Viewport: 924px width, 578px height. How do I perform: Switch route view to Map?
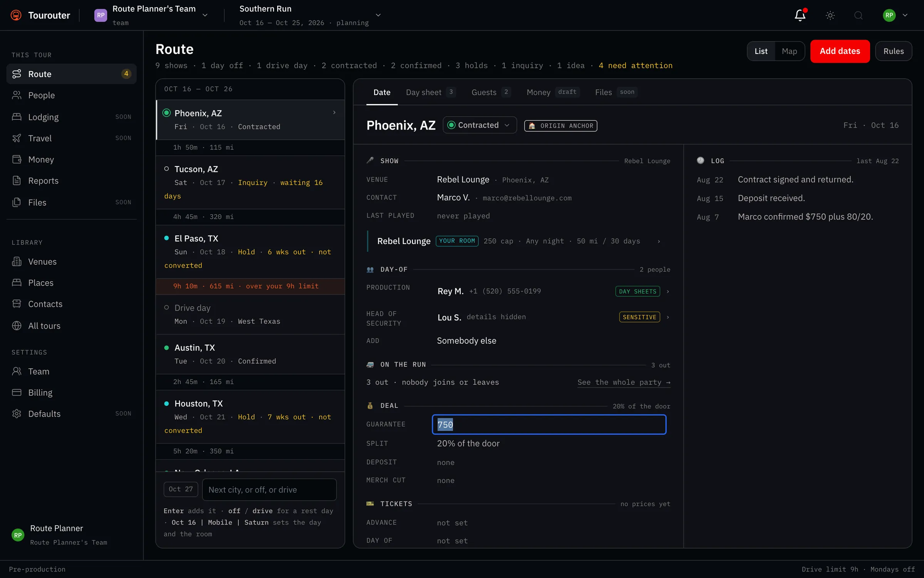coord(789,51)
